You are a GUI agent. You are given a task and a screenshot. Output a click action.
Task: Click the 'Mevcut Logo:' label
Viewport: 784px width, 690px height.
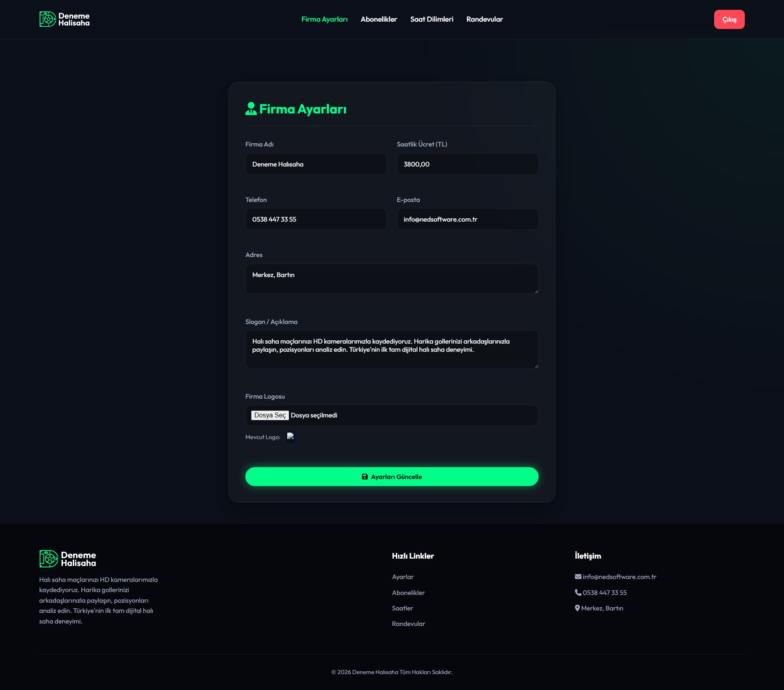point(263,437)
